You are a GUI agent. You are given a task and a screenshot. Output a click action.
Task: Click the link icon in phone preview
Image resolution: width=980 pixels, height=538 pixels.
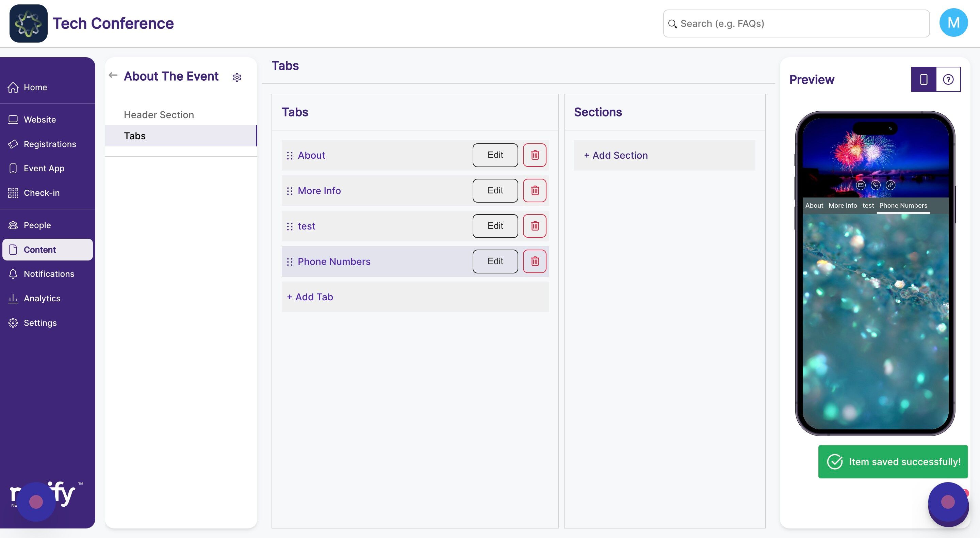pos(891,185)
